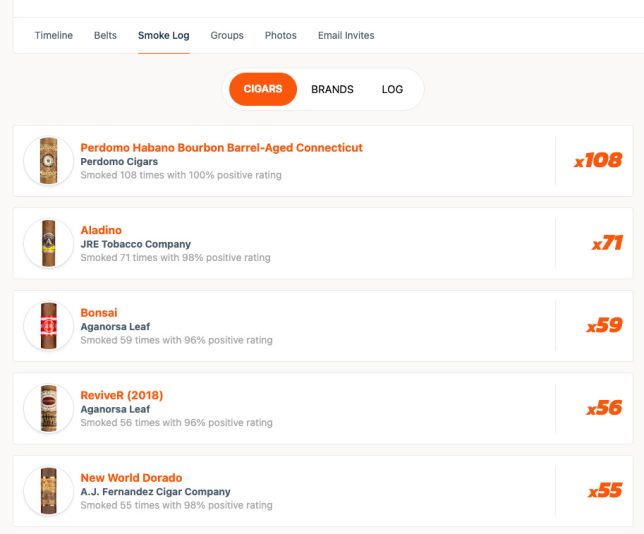This screenshot has width=644, height=534.
Task: Click the x108 smoke count
Action: [x=598, y=160]
